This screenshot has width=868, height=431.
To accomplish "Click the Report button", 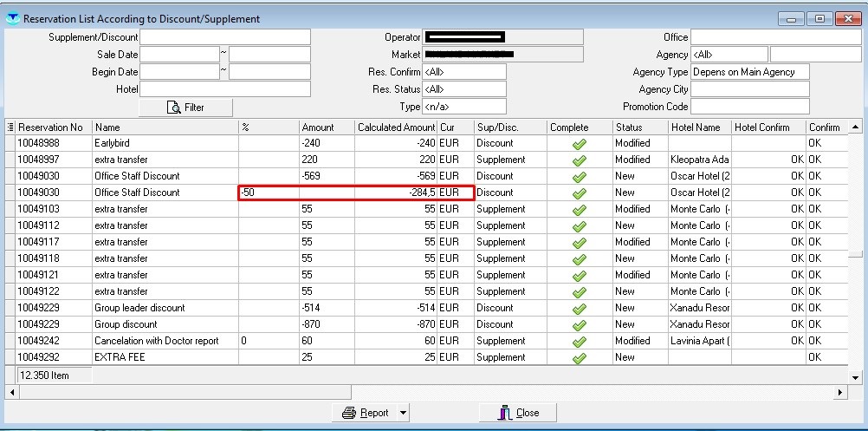I will (365, 413).
